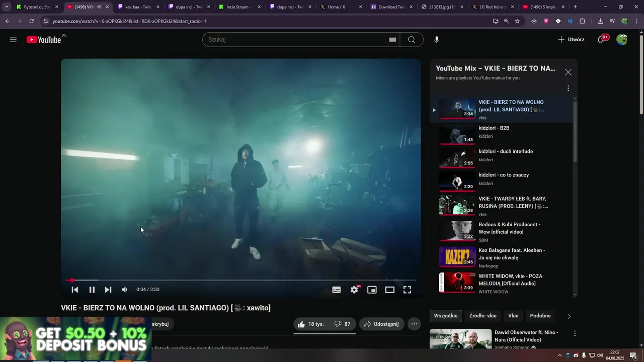Switch to miniplayer mode
This screenshot has height=362, width=644.
click(372, 290)
